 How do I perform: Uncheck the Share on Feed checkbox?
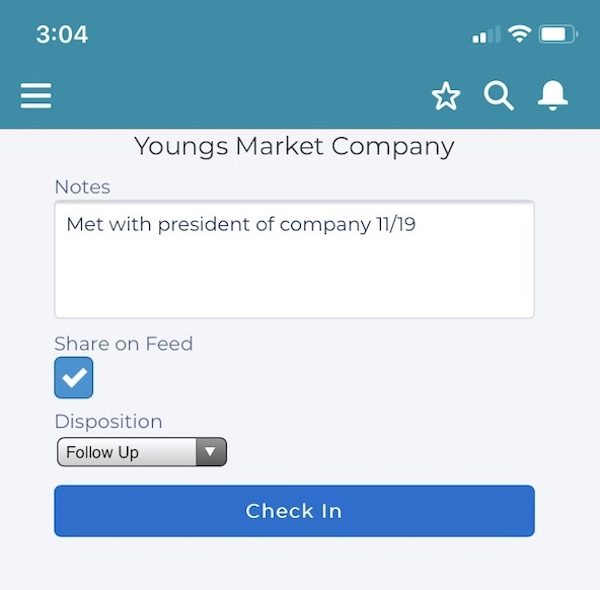coord(73,378)
